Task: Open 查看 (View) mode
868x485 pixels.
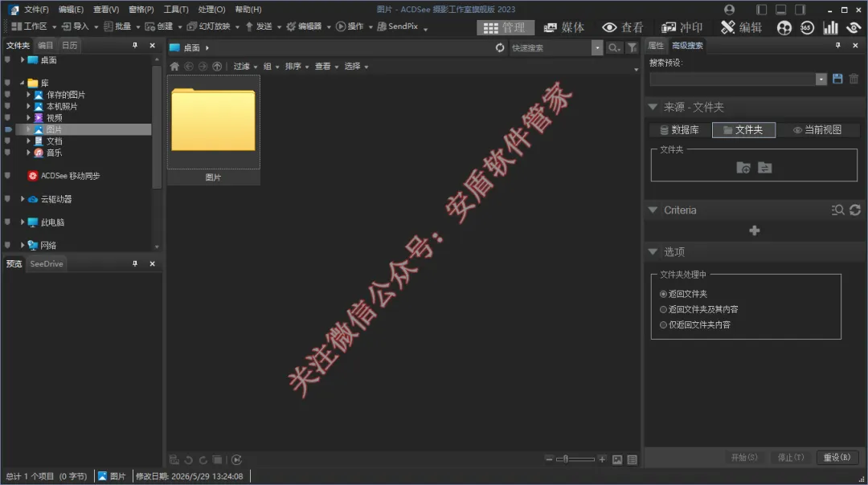Action: (623, 27)
